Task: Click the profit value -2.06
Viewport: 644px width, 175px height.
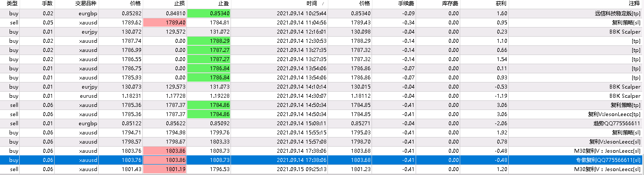Action: 500,123
